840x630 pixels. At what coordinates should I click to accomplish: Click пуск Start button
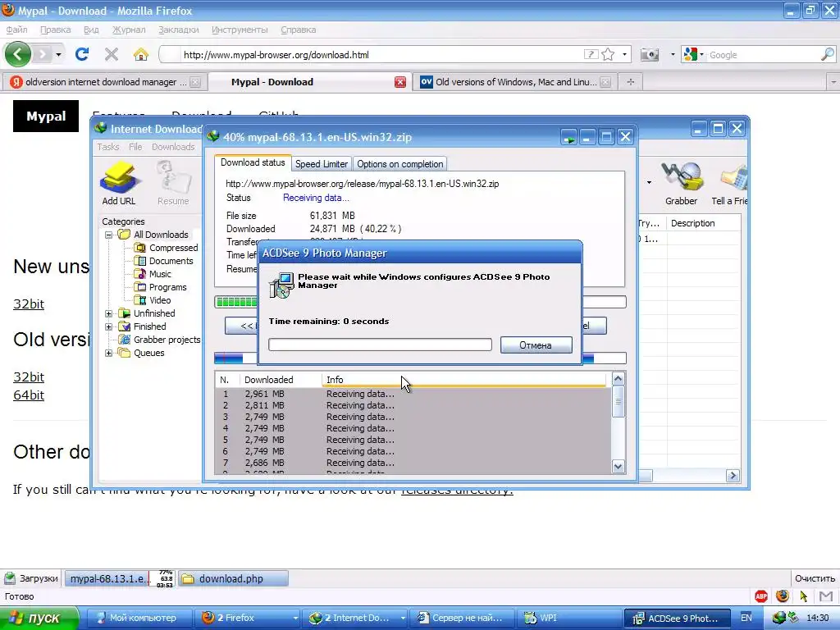tap(39, 618)
